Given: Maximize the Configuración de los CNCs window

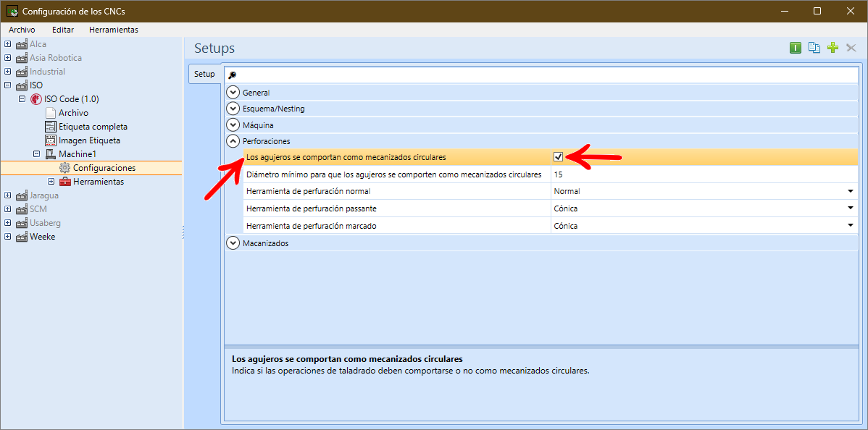Looking at the screenshot, I should tap(817, 11).
